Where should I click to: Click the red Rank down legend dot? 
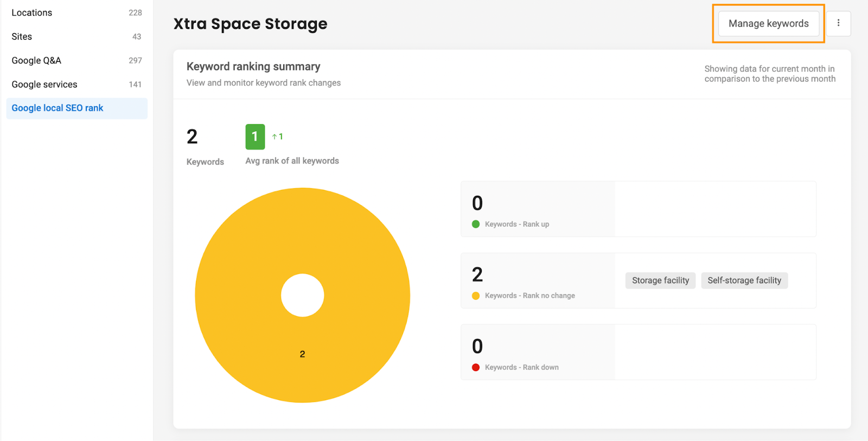pos(476,367)
